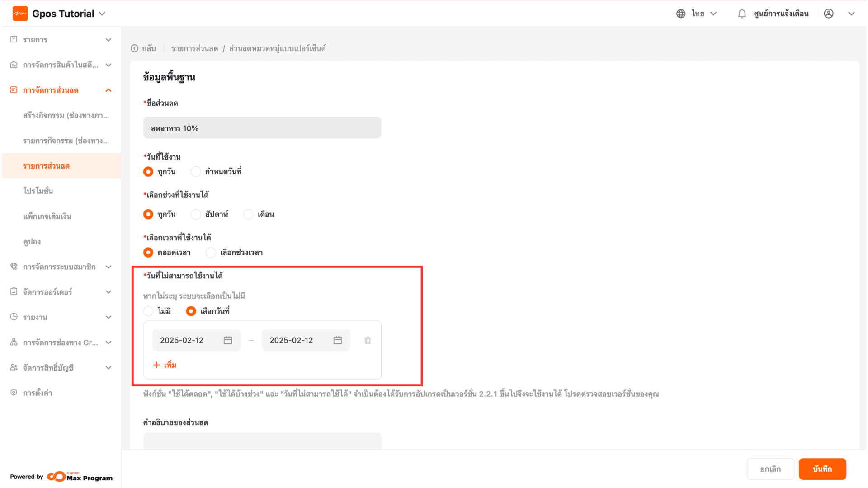Open calendar picker for end date
Viewport: 868px width, 488px height.
pyautogui.click(x=337, y=340)
